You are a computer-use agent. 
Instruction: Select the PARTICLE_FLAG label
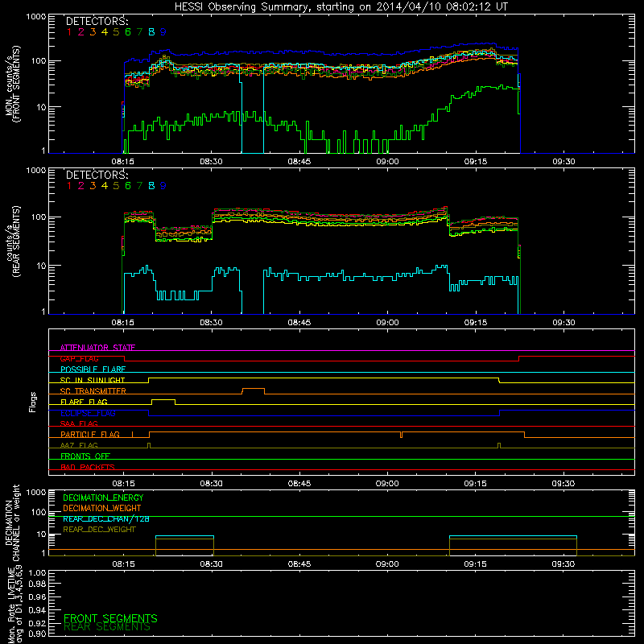tap(90, 435)
